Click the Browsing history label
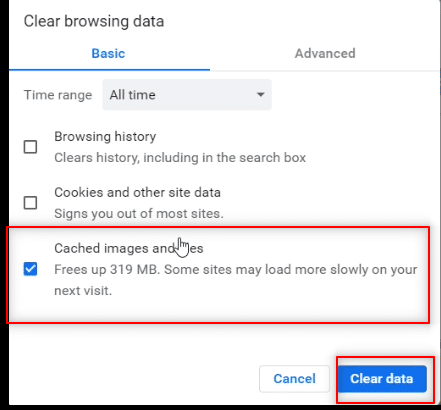441x410 pixels. (x=105, y=137)
